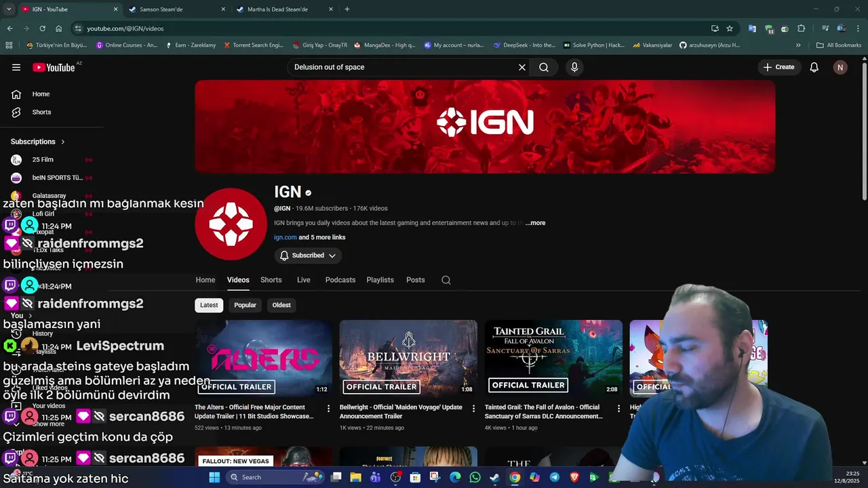This screenshot has width=868, height=488.
Task: Switch to the 'Samson Steam'de' browser tab
Action: click(x=176, y=9)
